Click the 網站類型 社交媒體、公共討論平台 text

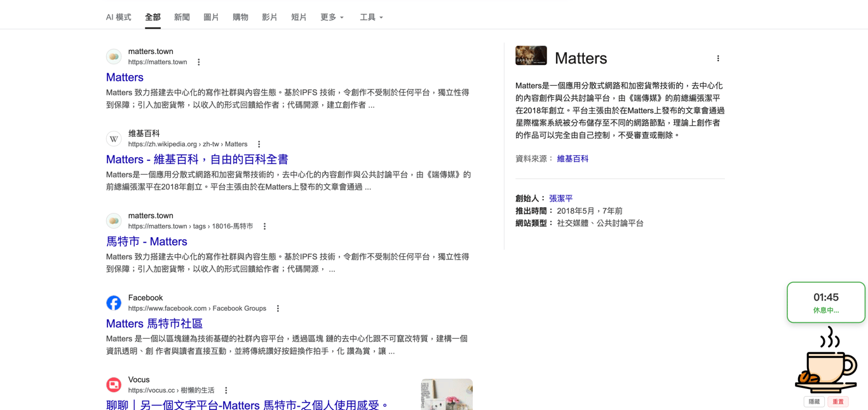(580, 223)
